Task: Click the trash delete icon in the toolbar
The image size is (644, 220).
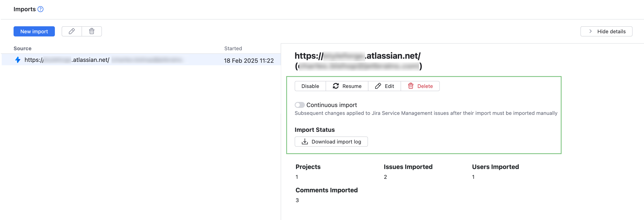Action: 92,31
